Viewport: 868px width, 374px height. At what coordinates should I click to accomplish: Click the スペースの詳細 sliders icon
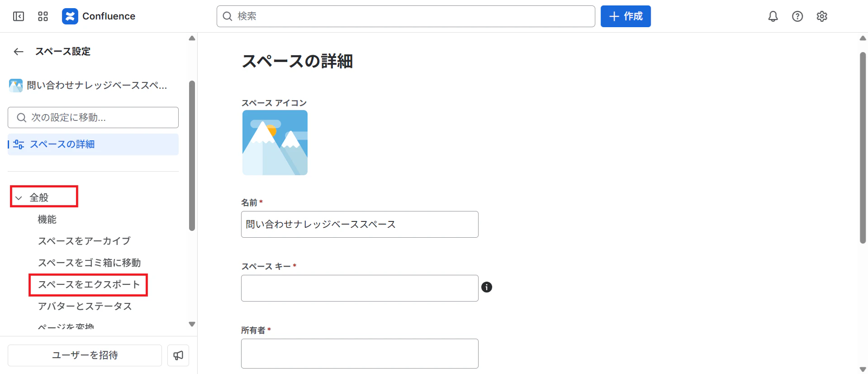tap(19, 144)
